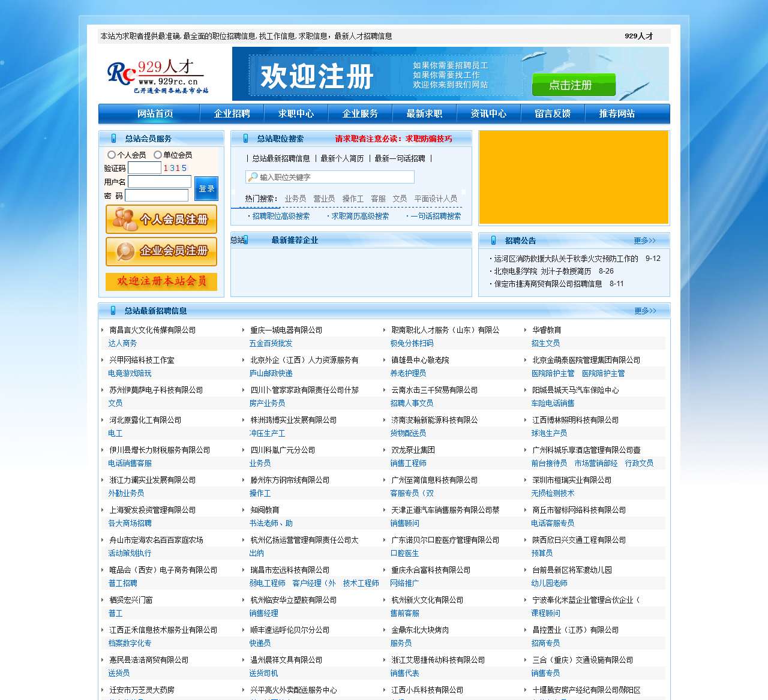Open the 留言反馈 menu item
The image size is (768, 700).
click(x=553, y=114)
